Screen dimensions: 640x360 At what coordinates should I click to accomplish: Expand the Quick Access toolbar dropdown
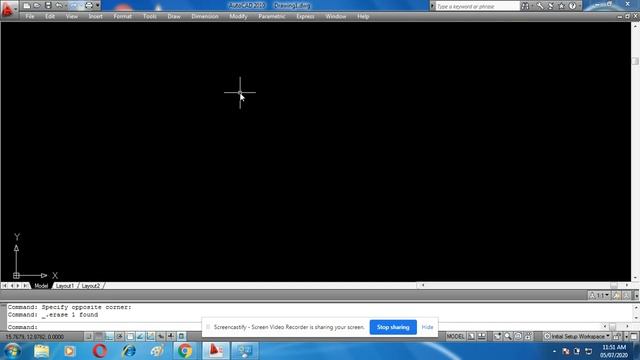coord(98,6)
